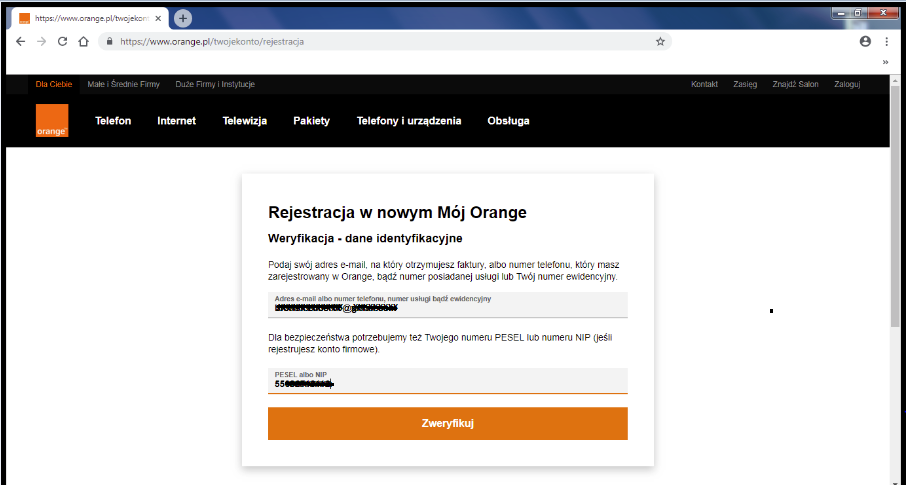Click the e-mail or phone number input field
Image resolution: width=906 pixels, height=485 pixels.
tap(448, 305)
